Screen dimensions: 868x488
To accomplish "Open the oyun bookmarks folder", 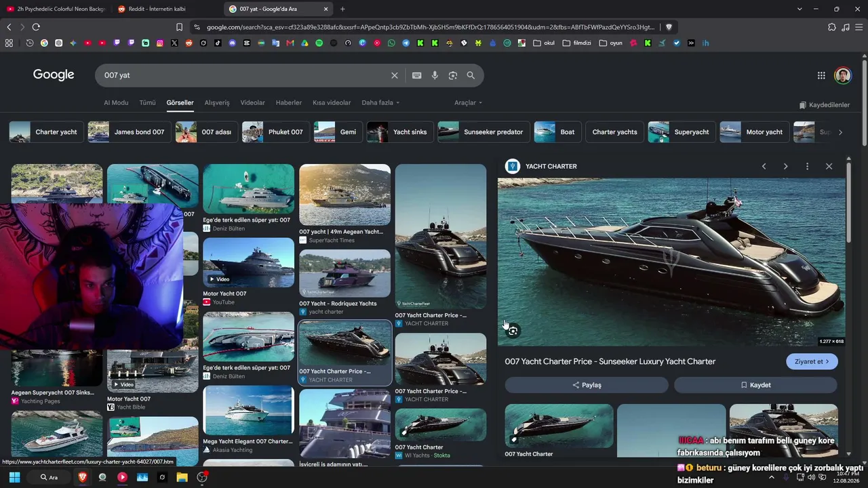I will click(610, 43).
